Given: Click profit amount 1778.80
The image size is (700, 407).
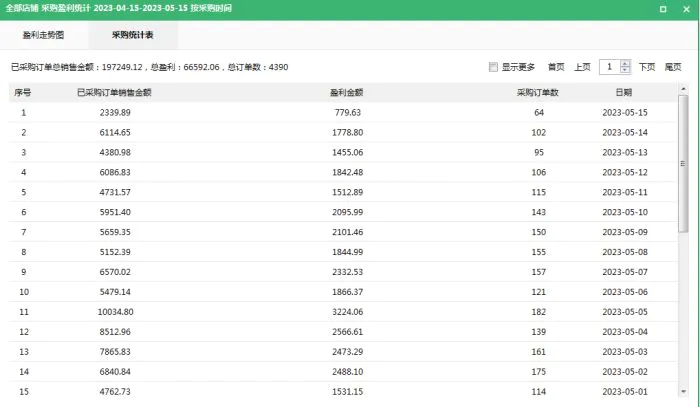Looking at the screenshot, I should tap(348, 133).
